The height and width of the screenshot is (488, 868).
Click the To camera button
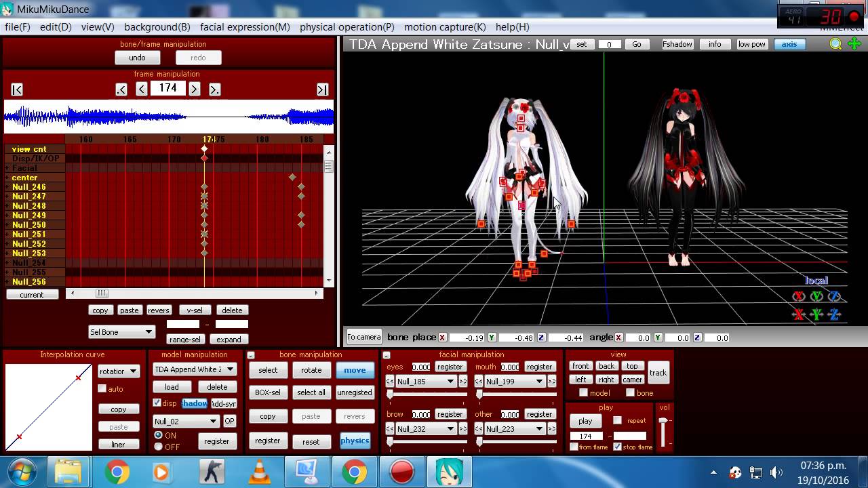(x=364, y=337)
